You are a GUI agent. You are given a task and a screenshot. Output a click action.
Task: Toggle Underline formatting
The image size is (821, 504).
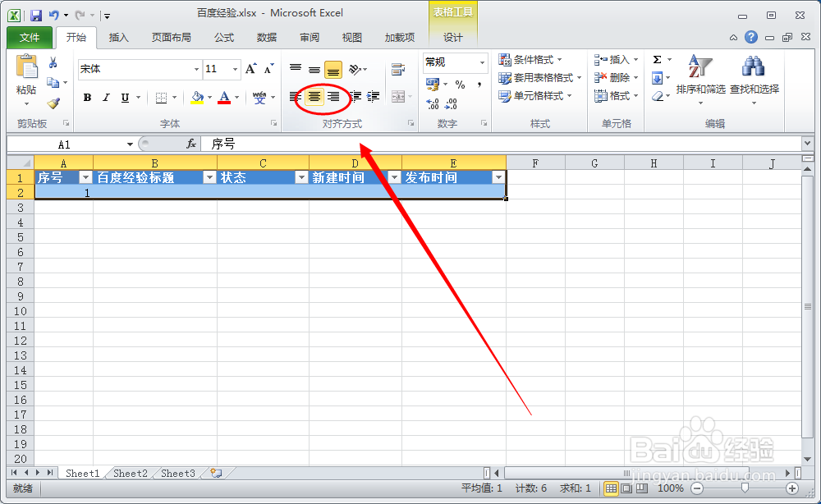point(125,98)
